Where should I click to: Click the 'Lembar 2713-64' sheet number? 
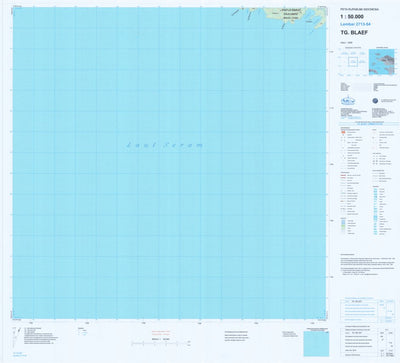355,24
